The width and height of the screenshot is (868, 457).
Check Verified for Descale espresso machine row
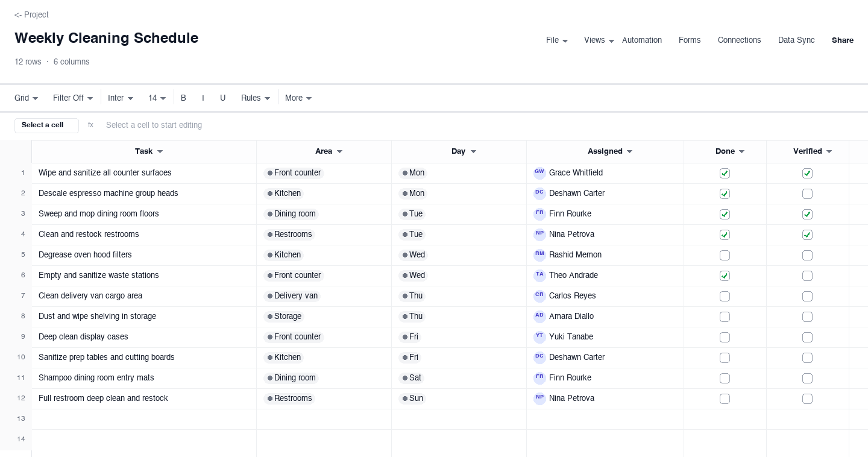(807, 194)
